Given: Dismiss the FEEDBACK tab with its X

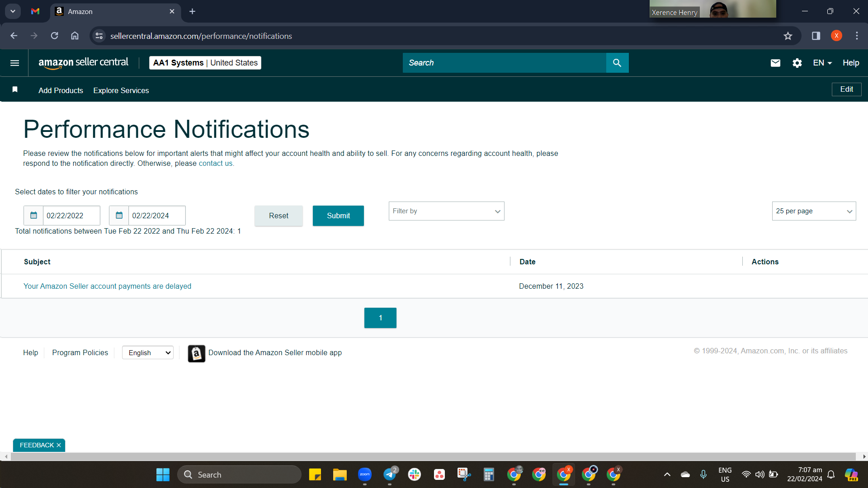Looking at the screenshot, I should point(59,445).
